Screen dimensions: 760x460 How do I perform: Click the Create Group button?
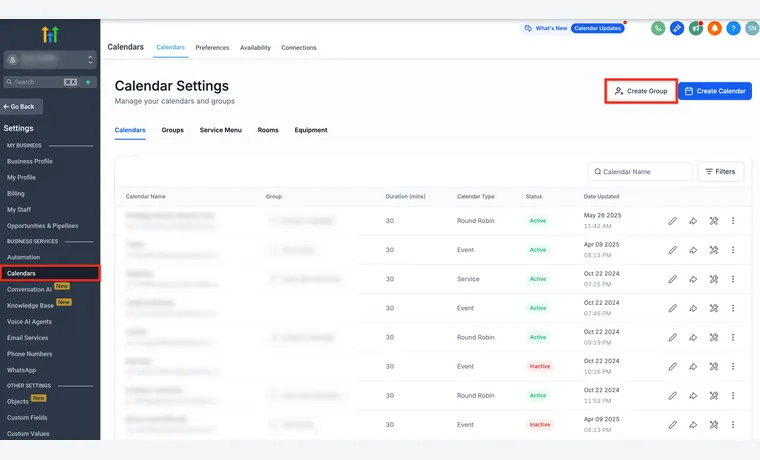click(641, 91)
